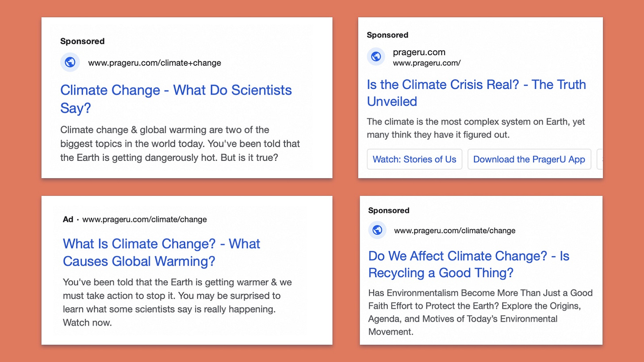
Task: Click globe icon beside prageru.com site name
Action: point(376,57)
